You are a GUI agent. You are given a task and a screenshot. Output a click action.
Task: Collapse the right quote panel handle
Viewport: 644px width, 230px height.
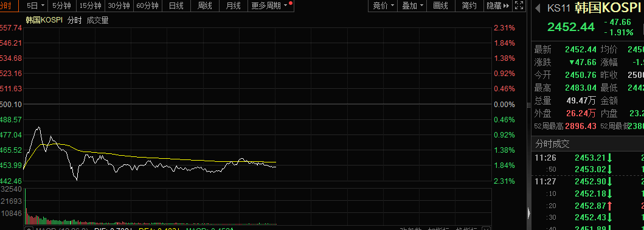click(528, 213)
